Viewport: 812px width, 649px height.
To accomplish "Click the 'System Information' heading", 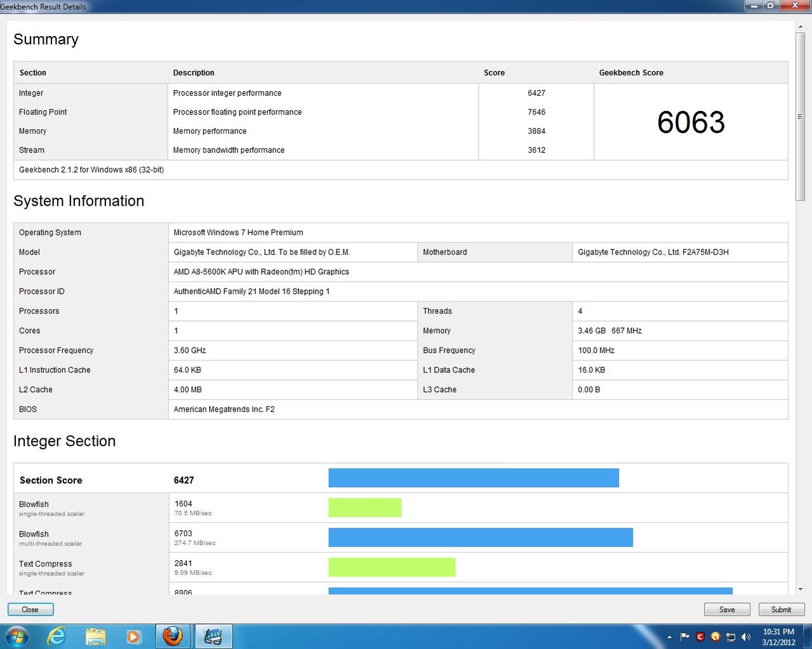I will [x=79, y=201].
